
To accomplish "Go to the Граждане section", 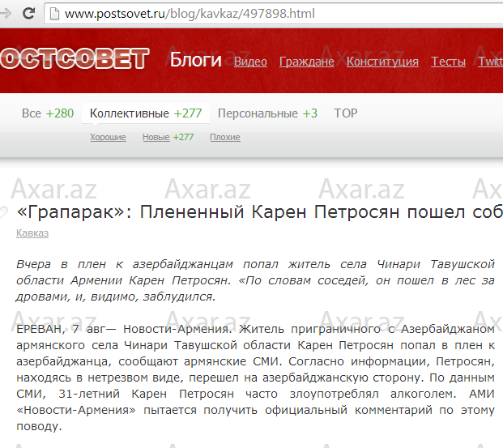I will tap(307, 62).
